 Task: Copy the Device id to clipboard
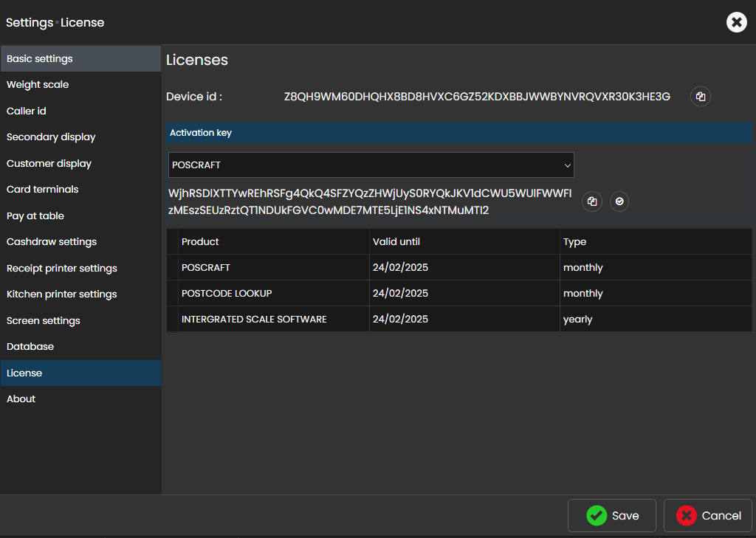pos(701,97)
